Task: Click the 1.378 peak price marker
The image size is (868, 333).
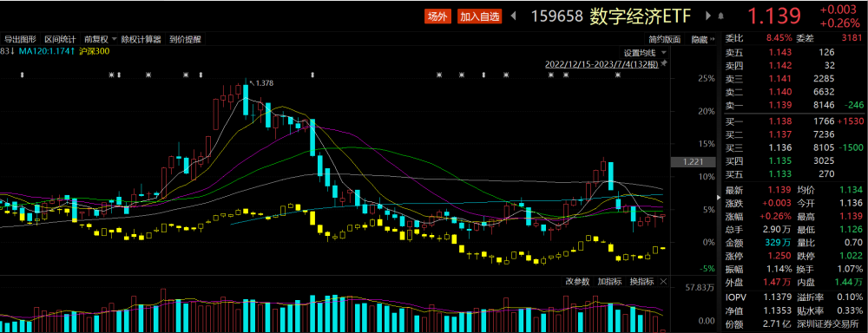Action: [265, 83]
